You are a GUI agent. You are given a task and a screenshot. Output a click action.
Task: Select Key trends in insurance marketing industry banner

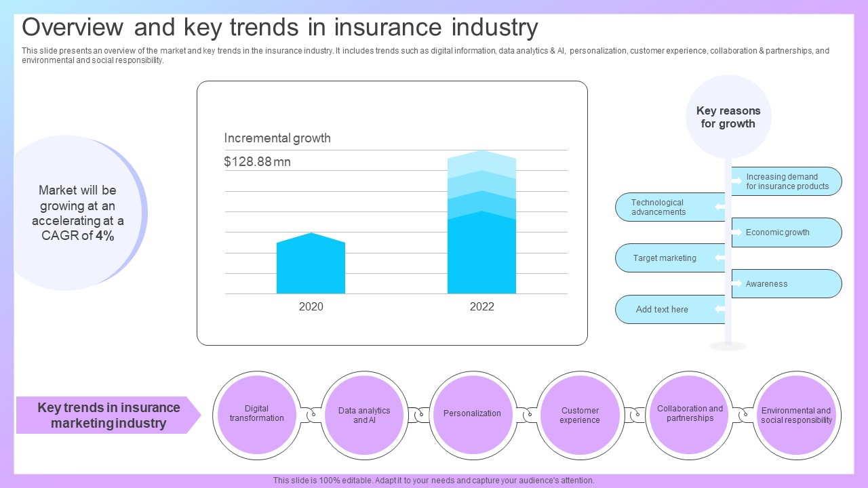click(x=108, y=415)
